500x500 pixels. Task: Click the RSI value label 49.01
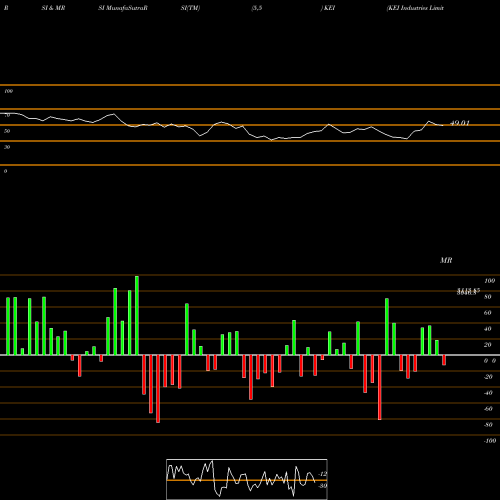[460, 123]
